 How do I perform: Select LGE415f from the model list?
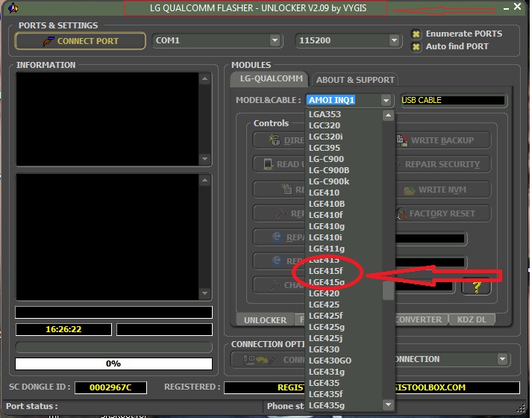[343, 271]
